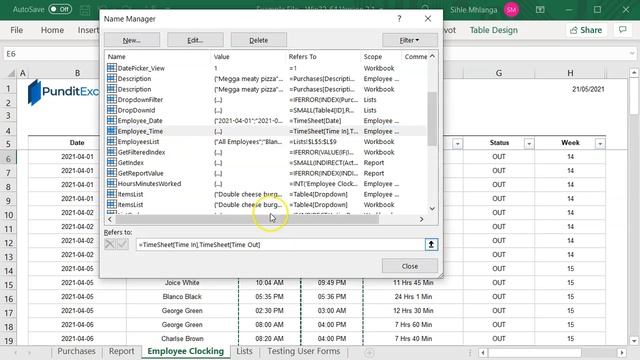Select the GetFilteredIndex name row
The image size is (640, 360).
click(265, 152)
